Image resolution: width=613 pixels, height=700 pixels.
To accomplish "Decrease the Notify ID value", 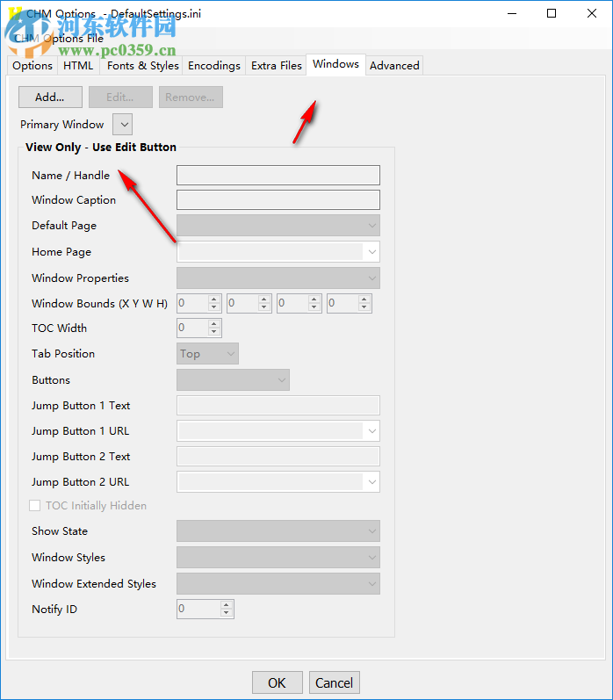I will click(227, 613).
